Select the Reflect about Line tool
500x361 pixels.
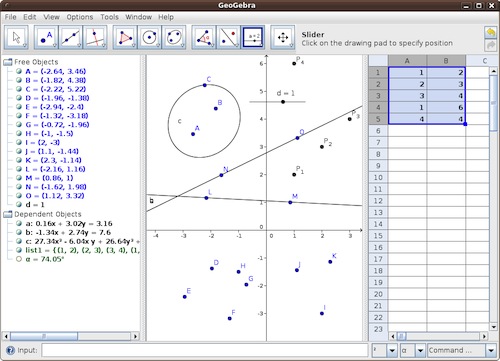(x=228, y=37)
